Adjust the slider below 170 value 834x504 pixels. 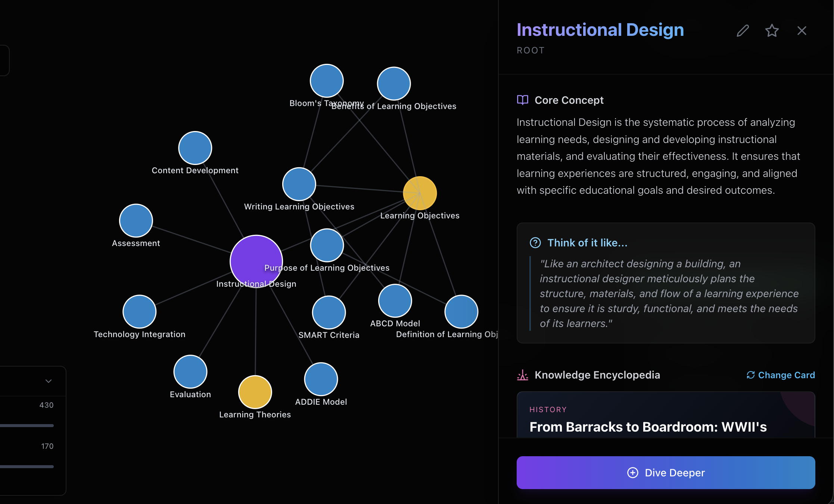[x=27, y=467]
